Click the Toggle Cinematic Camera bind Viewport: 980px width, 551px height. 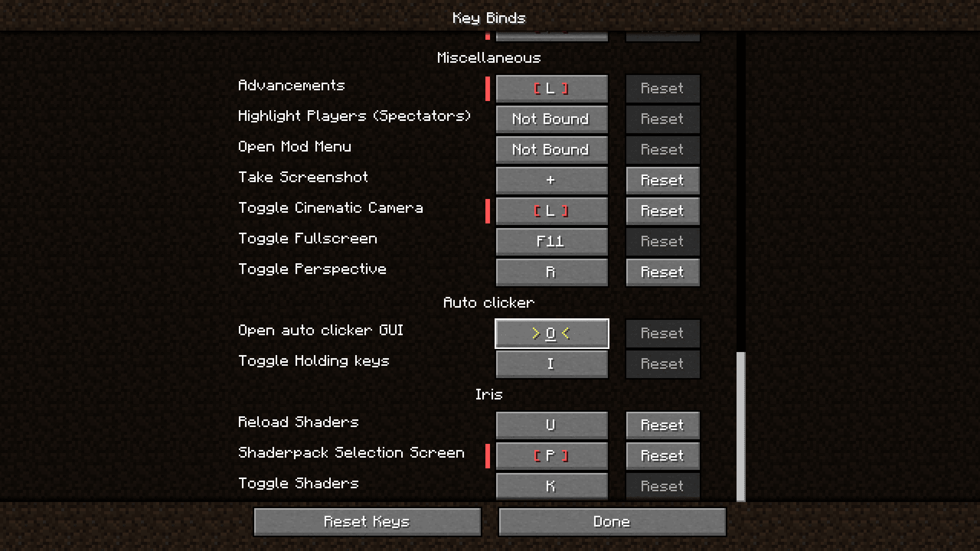pos(551,211)
